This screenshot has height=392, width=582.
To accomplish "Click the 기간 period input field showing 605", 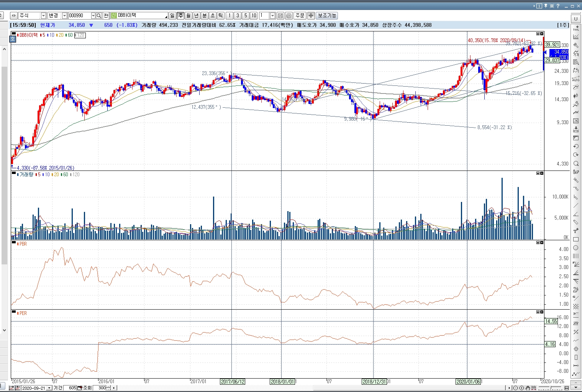I will click(70, 388).
